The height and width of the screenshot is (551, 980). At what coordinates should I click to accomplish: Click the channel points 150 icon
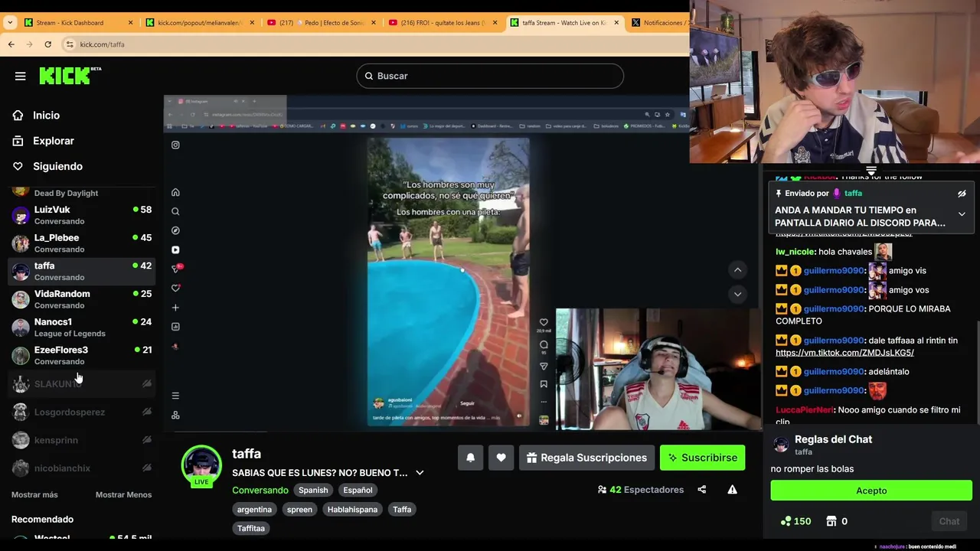786,521
